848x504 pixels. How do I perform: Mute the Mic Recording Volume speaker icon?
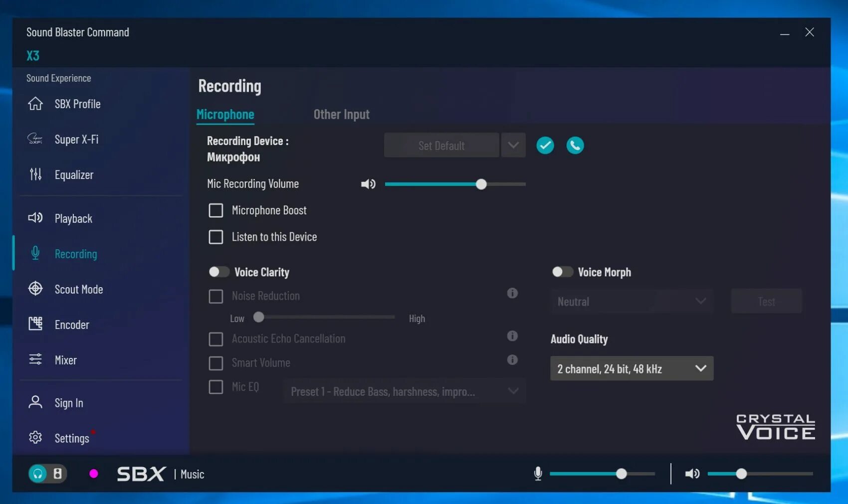(368, 184)
